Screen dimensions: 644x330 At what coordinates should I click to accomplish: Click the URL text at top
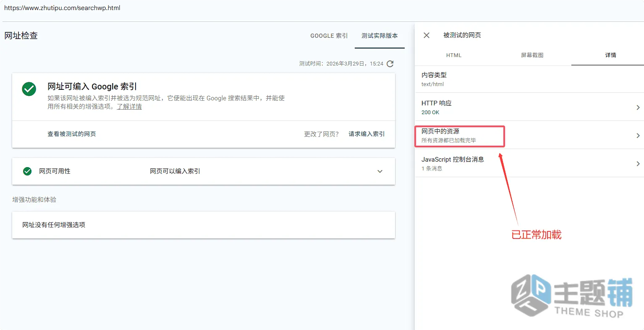pyautogui.click(x=62, y=8)
